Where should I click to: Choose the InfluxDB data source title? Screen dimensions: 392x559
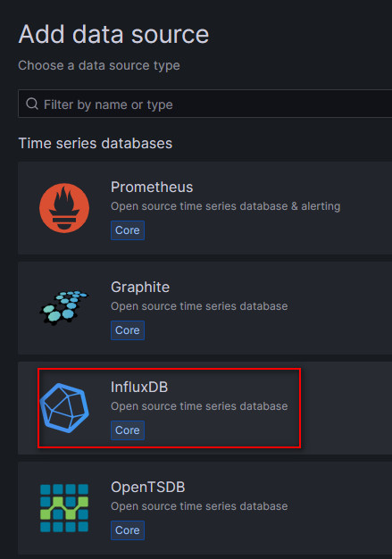139,388
